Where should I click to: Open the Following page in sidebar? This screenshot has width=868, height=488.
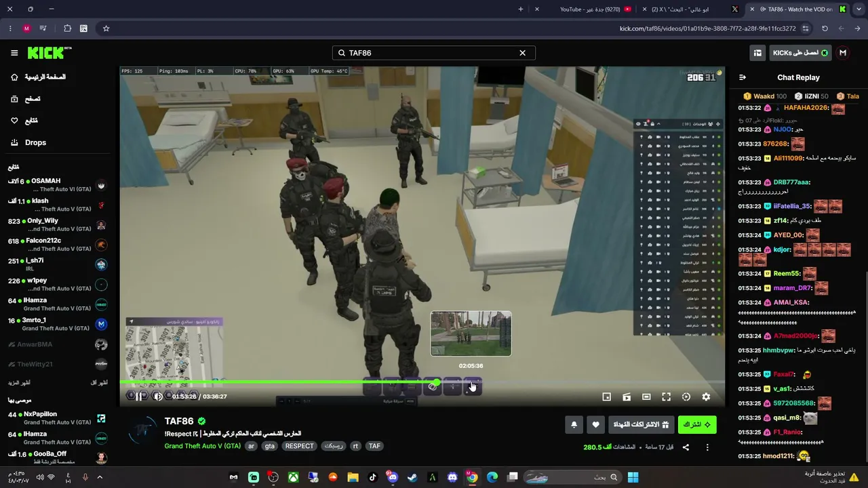24,121
